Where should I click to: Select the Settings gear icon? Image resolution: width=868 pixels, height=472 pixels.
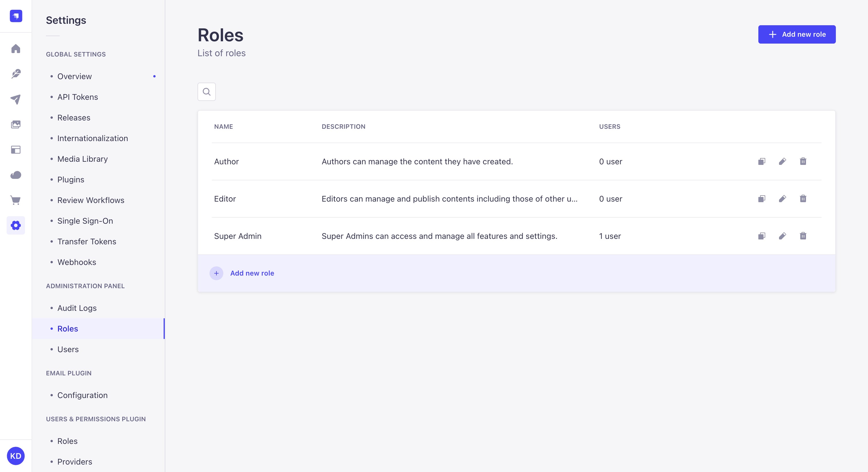click(x=16, y=225)
